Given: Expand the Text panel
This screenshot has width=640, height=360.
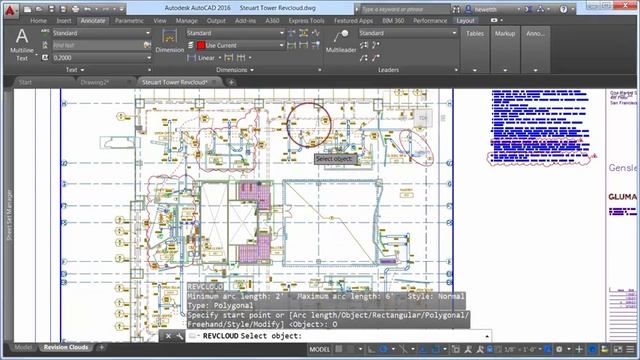Looking at the screenshot, I should point(75,70).
